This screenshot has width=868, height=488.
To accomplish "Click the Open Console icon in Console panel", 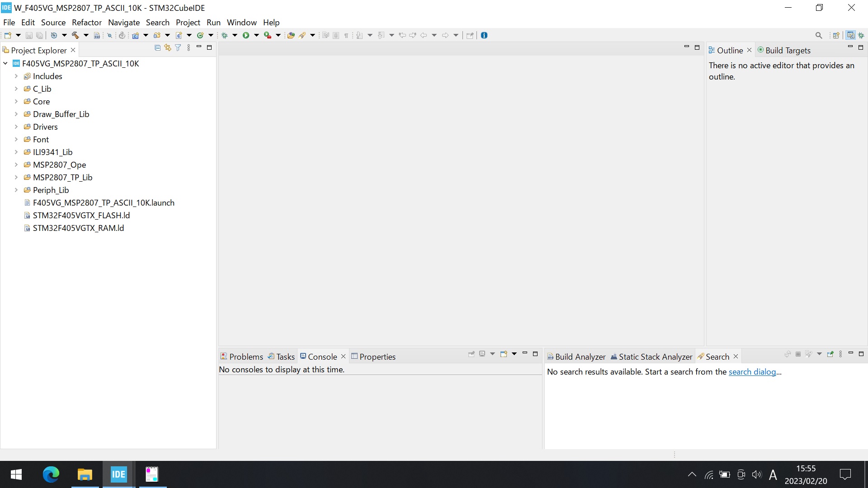I will point(504,354).
